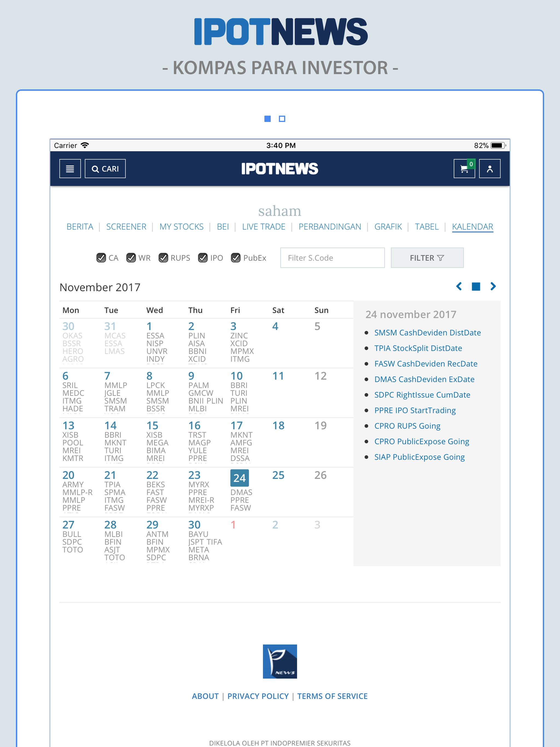
Task: Click the TERMS OF SERVICE link
Action: tap(332, 696)
